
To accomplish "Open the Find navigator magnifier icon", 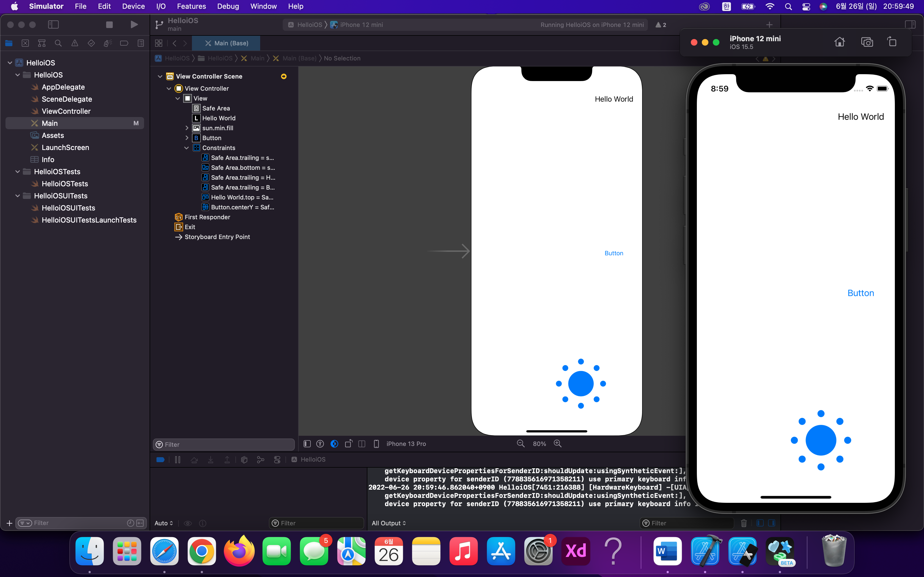I will tap(58, 43).
